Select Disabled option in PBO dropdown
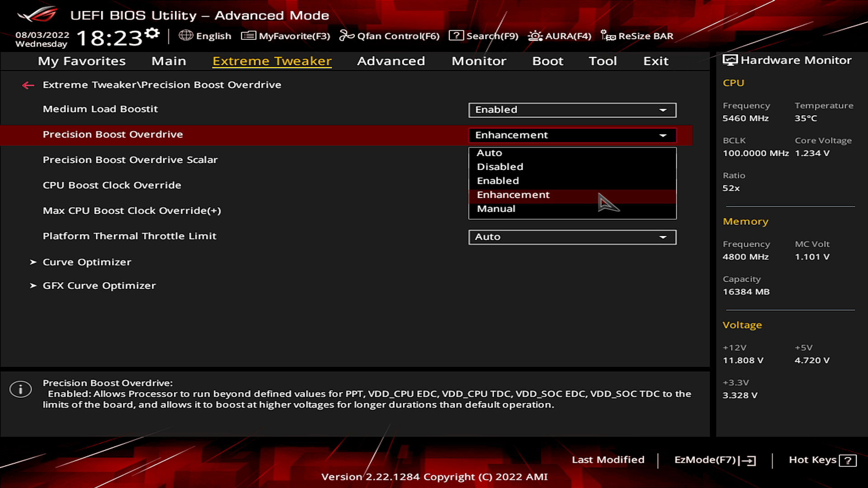The width and height of the screenshot is (868, 488). coord(572,166)
